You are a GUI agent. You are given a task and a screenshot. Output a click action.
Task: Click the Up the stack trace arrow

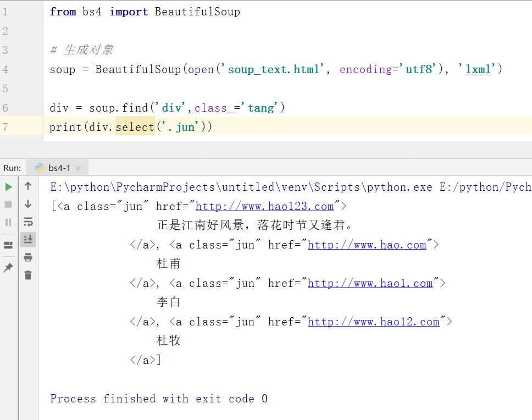(28, 186)
